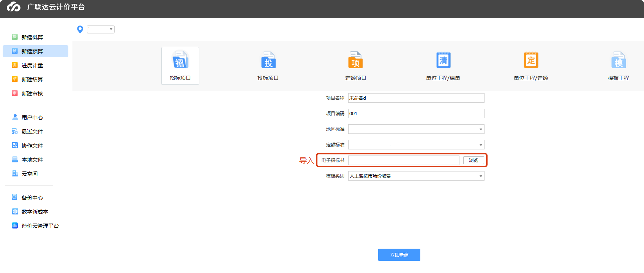Click the 定额项目 label text
The image size is (644, 273).
356,78
